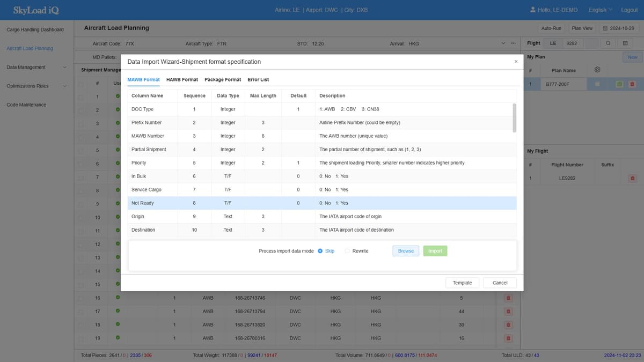Close the Data Import Wizard dialog
The image size is (644, 362).
(x=516, y=62)
